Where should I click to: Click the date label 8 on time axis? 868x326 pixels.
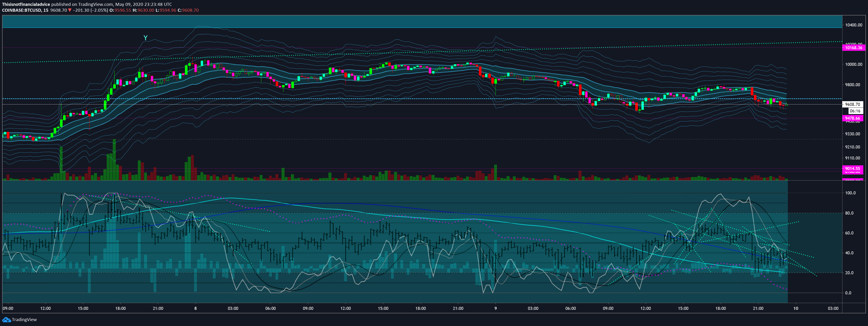point(195,308)
